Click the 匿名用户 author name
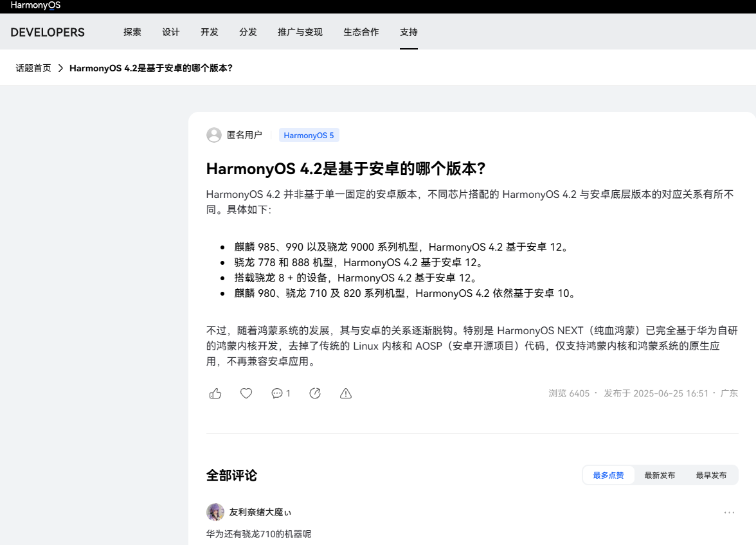 click(244, 135)
